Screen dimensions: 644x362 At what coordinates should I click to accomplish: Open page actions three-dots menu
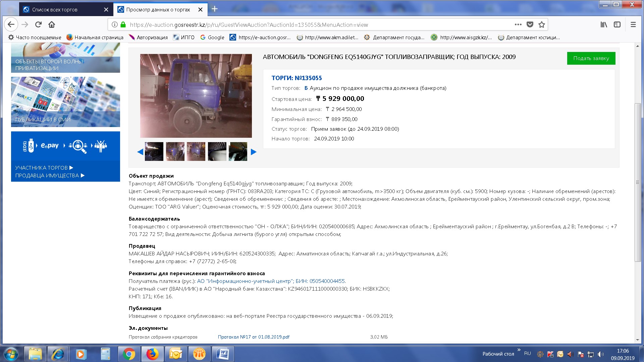tap(518, 24)
